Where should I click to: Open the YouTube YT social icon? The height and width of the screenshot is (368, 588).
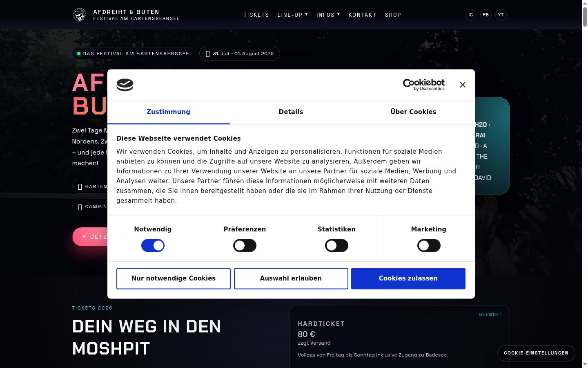[501, 15]
